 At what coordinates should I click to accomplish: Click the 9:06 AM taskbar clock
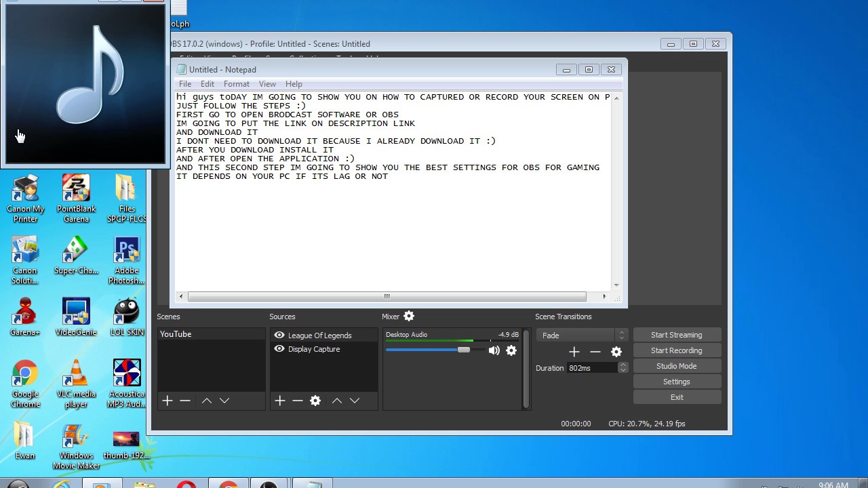tap(833, 485)
